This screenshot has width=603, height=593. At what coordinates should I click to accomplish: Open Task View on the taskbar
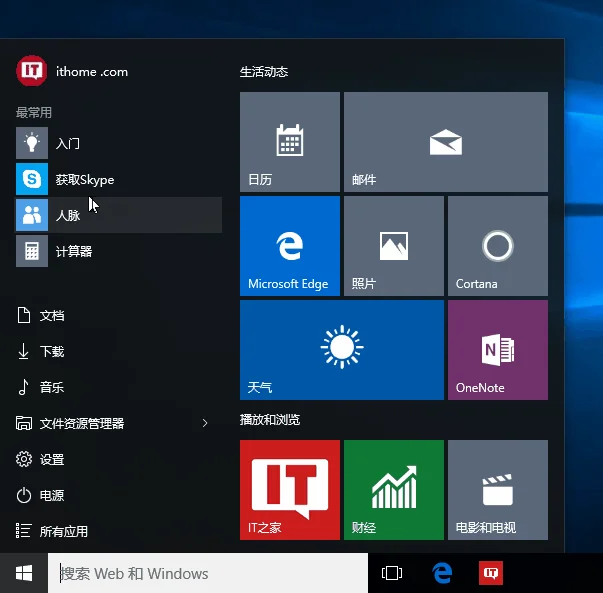(x=392, y=573)
